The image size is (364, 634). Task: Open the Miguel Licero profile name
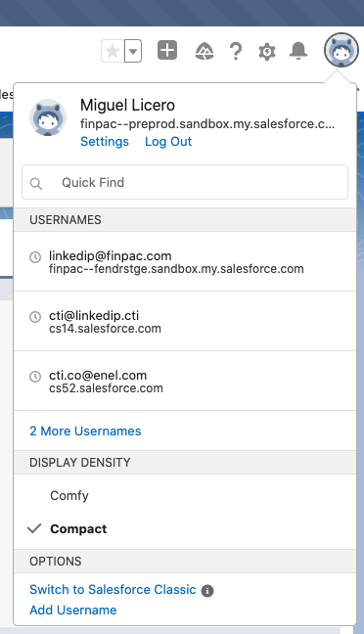127,105
